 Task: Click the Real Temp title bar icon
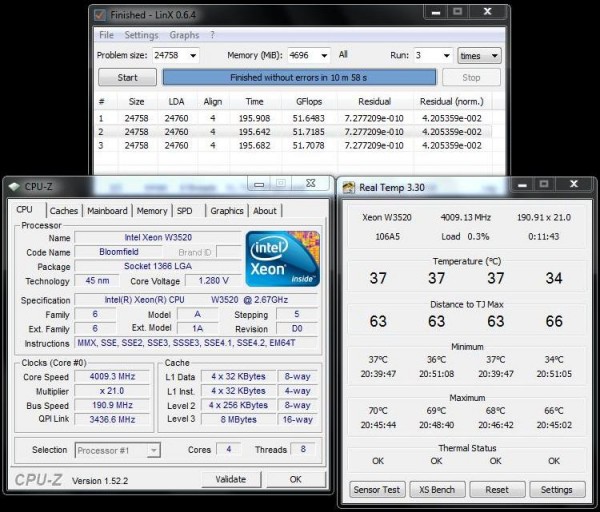[x=349, y=188]
